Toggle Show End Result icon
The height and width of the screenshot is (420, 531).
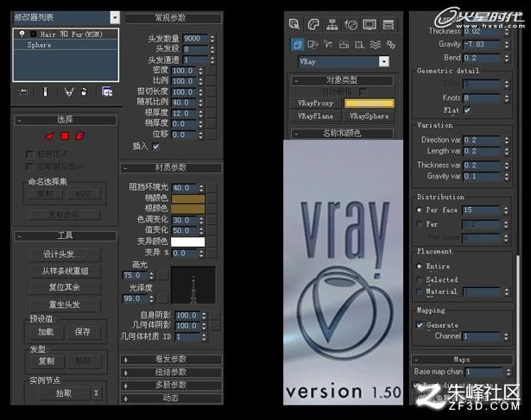click(x=45, y=91)
